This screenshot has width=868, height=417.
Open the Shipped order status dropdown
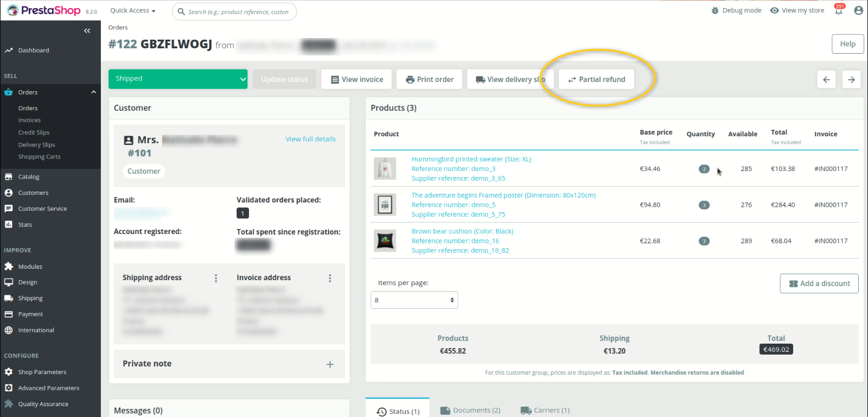click(177, 79)
